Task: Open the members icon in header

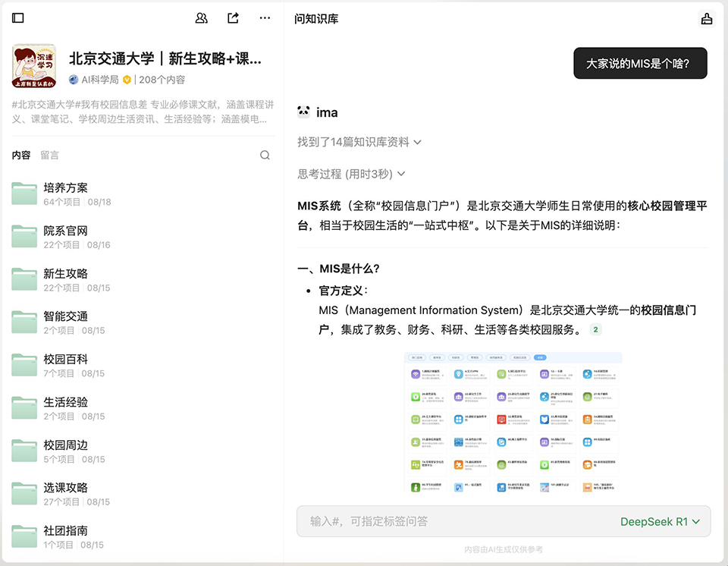Action: click(202, 18)
